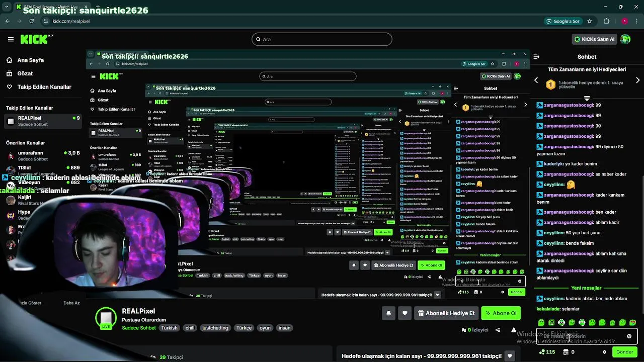This screenshot has width=644, height=362.
Task: Click username kakalalada in chat
Action: 548,309
